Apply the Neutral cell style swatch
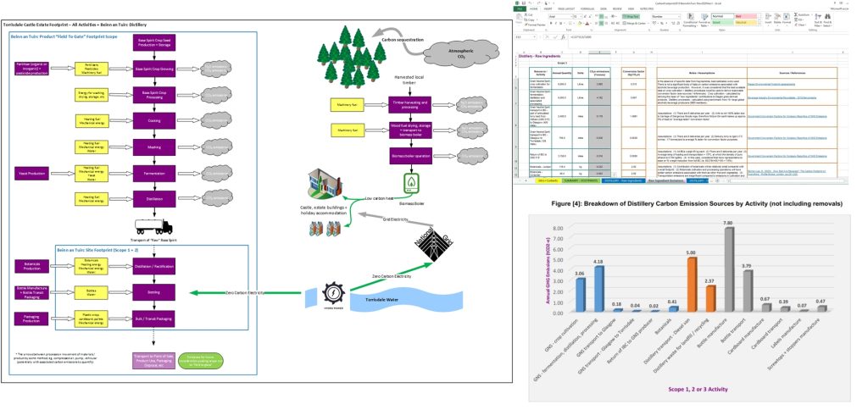The height and width of the screenshot is (410, 868). (746, 22)
